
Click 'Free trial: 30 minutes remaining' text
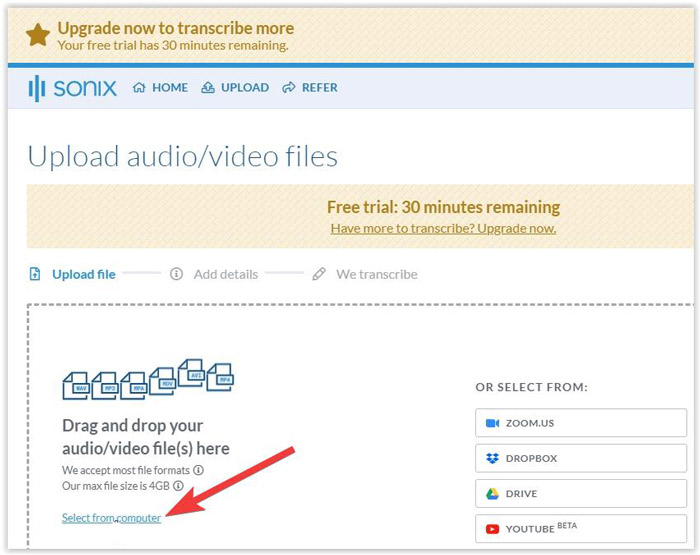[x=443, y=207]
